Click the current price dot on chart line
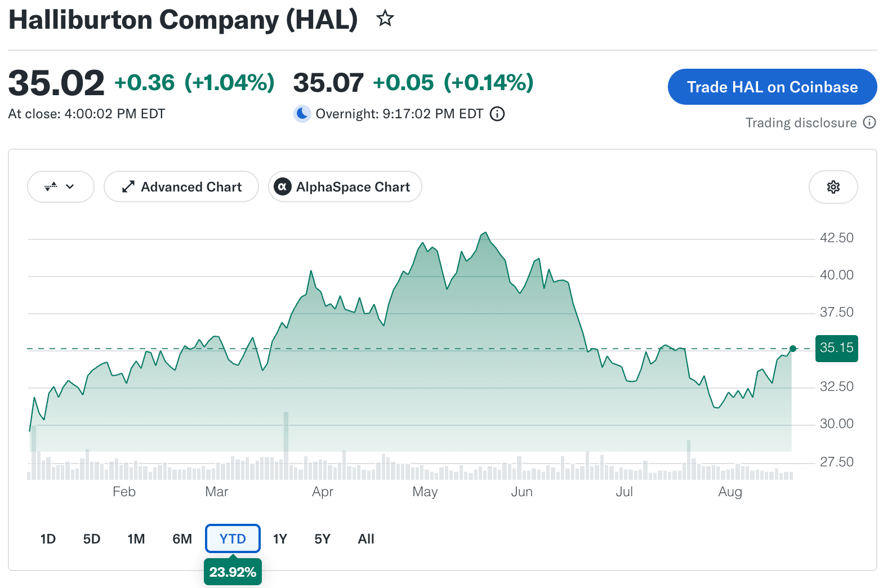Image resolution: width=883 pixels, height=588 pixels. 793,349
